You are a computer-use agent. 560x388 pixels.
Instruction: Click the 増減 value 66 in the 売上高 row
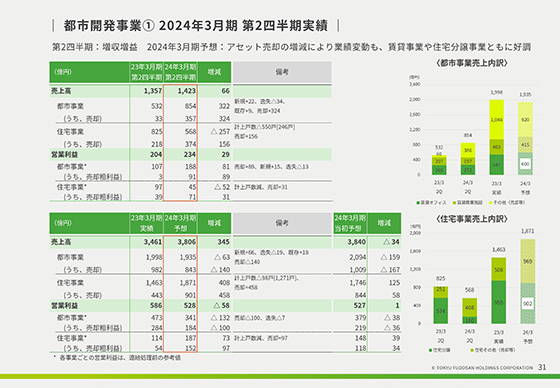click(x=225, y=91)
